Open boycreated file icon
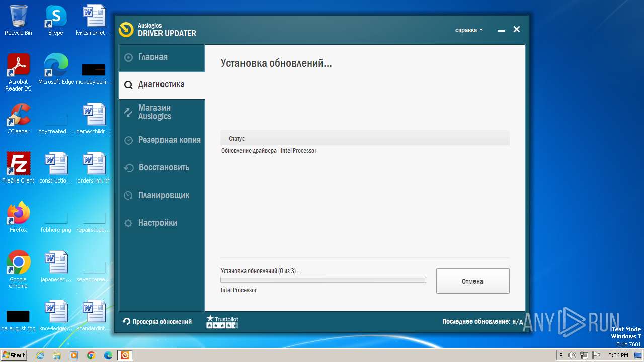This screenshot has height=362, width=644. [x=56, y=122]
